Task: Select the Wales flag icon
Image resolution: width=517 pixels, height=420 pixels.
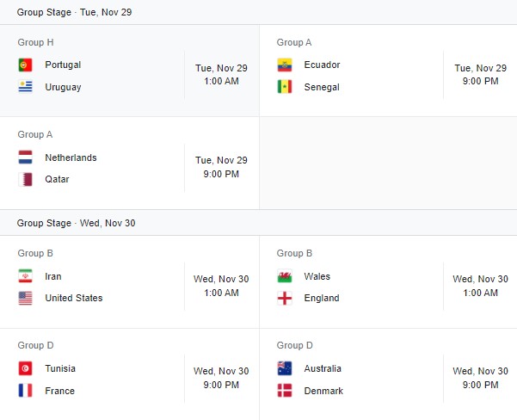Action: pos(285,276)
